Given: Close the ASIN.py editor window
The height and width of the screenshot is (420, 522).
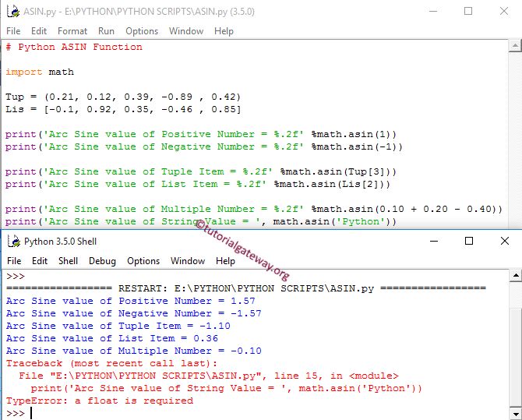Looking at the screenshot, I should (504, 11).
